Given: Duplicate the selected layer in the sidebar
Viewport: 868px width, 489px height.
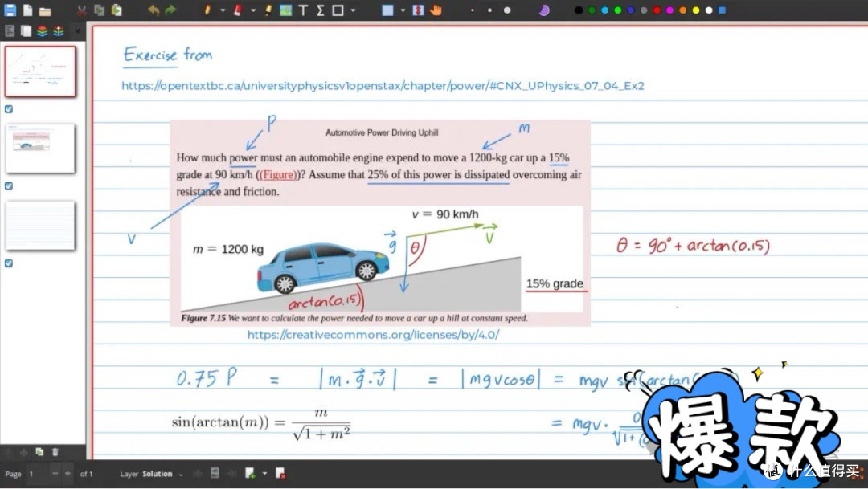Looking at the screenshot, I should (39, 452).
